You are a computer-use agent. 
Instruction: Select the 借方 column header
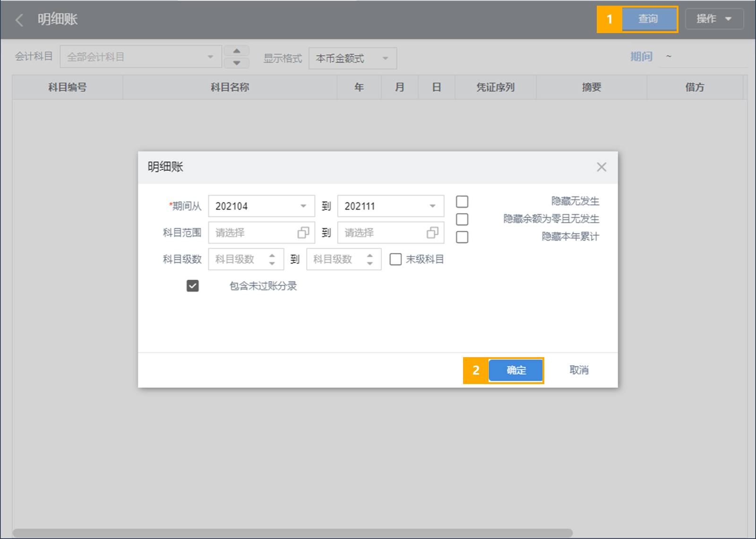695,87
